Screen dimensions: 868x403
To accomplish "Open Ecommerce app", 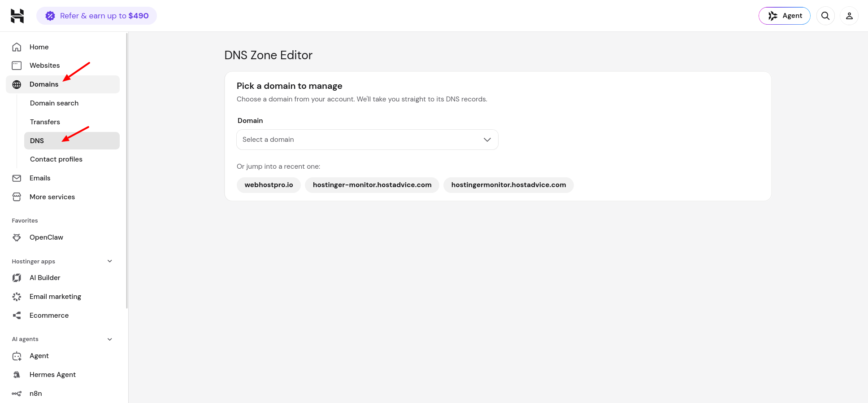I will [63, 315].
